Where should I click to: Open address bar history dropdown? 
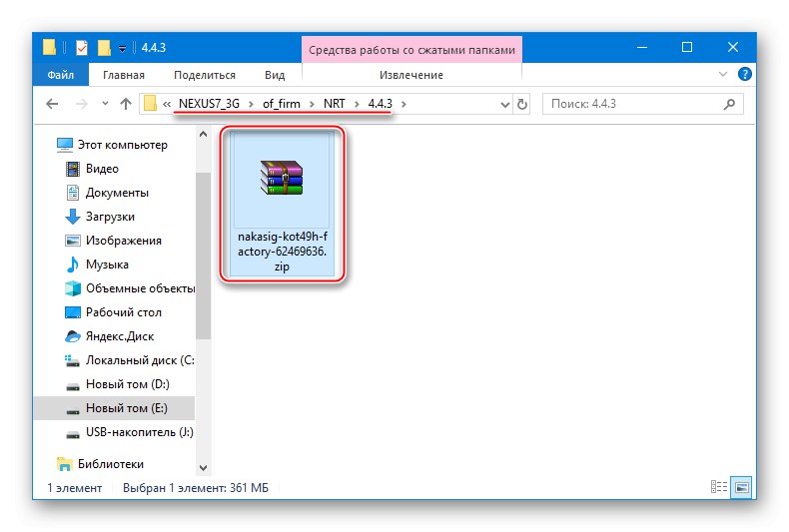[505, 104]
